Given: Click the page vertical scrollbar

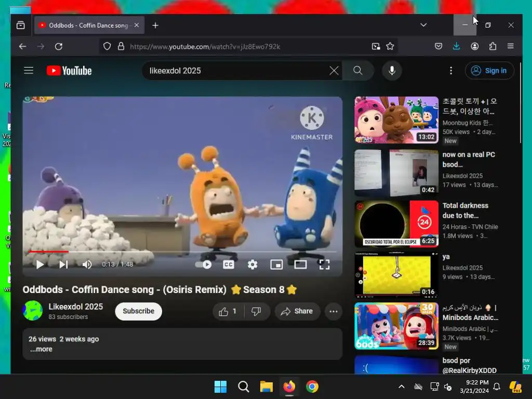Looking at the screenshot, I should tap(520, 102).
